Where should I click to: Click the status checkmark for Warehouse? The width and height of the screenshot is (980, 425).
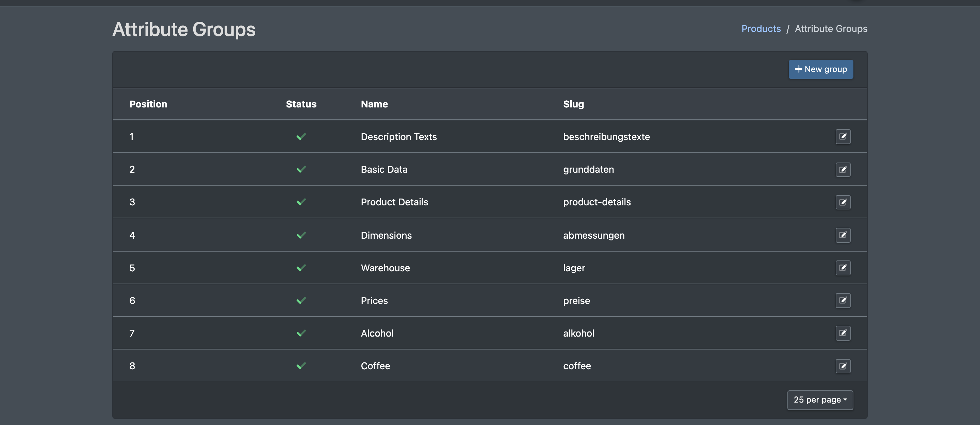point(301,268)
